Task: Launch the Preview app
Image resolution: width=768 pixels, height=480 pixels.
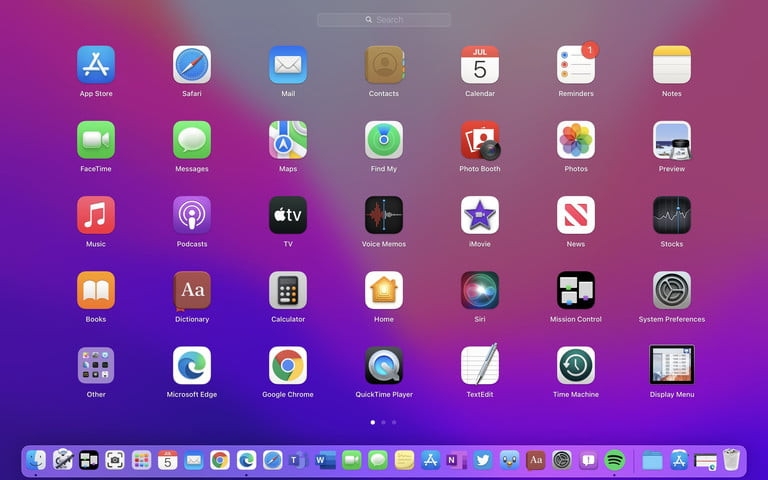Action: click(x=672, y=140)
